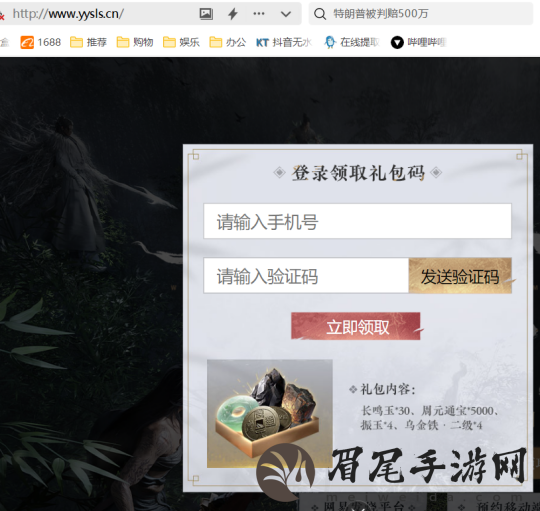Open the 推荐 bookmark folder

click(89, 42)
